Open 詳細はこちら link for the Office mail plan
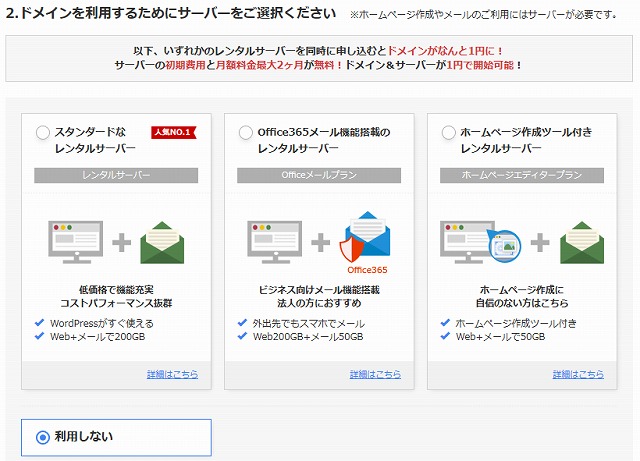The height and width of the screenshot is (461, 640). [x=375, y=374]
